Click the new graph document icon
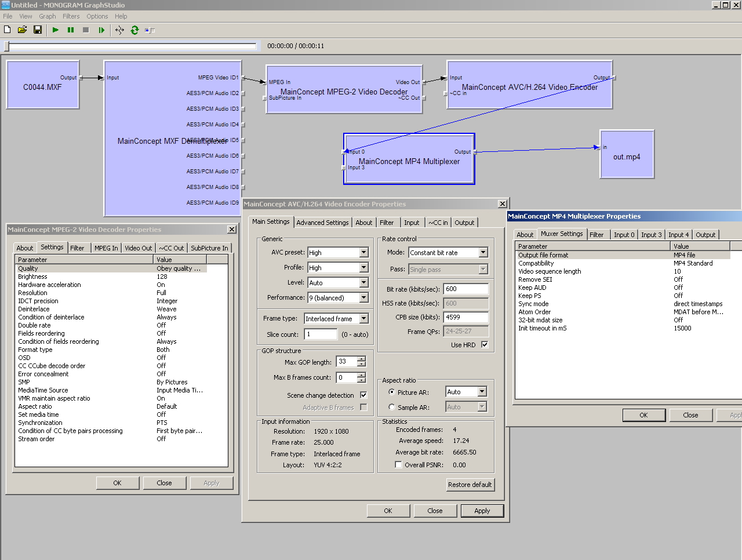The width and height of the screenshot is (742, 560). (8, 30)
